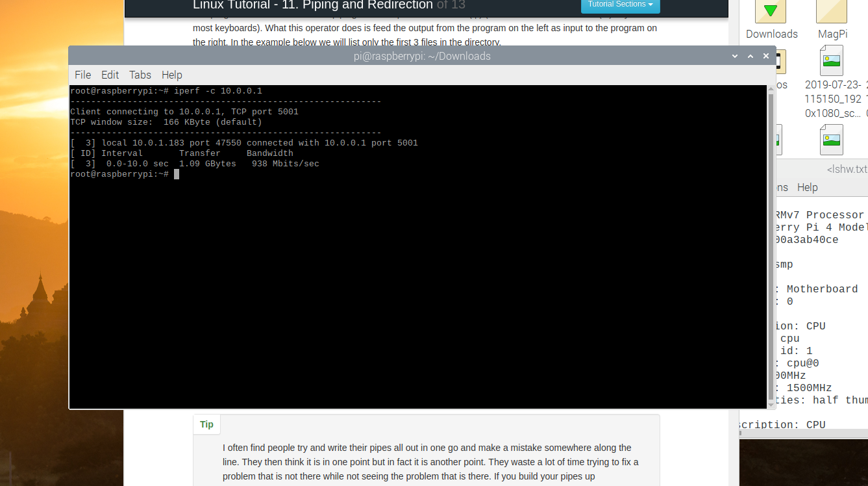Click the 1500MHz text in the editor

point(809,388)
